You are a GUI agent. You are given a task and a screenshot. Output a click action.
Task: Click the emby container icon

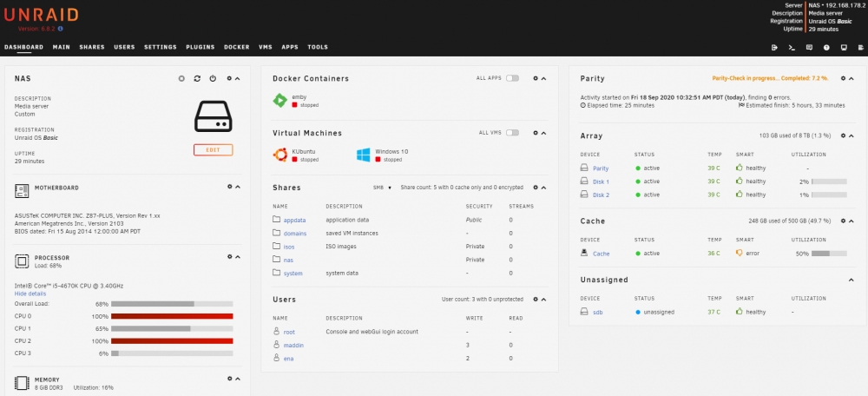pos(280,100)
